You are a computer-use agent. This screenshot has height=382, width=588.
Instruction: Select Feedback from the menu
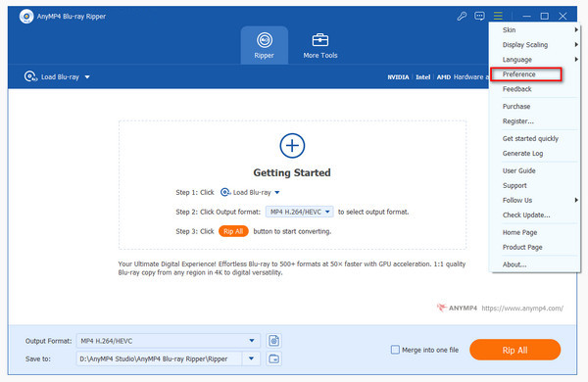(x=535, y=89)
